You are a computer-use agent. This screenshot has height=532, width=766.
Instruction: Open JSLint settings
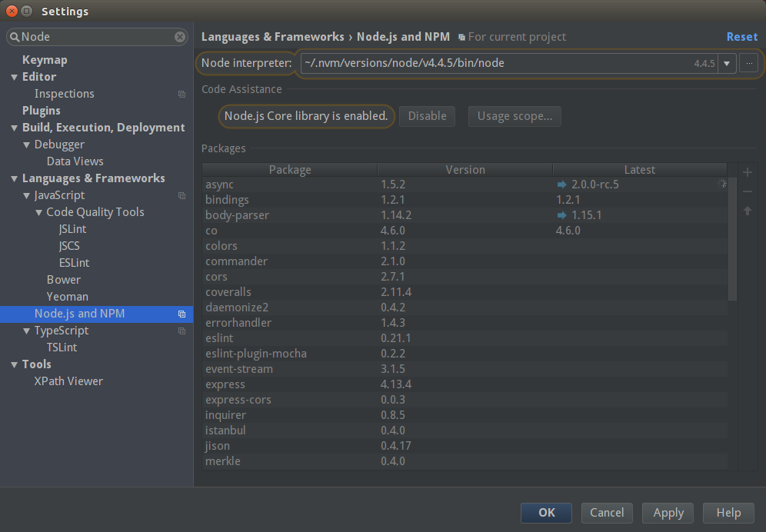pos(73,229)
